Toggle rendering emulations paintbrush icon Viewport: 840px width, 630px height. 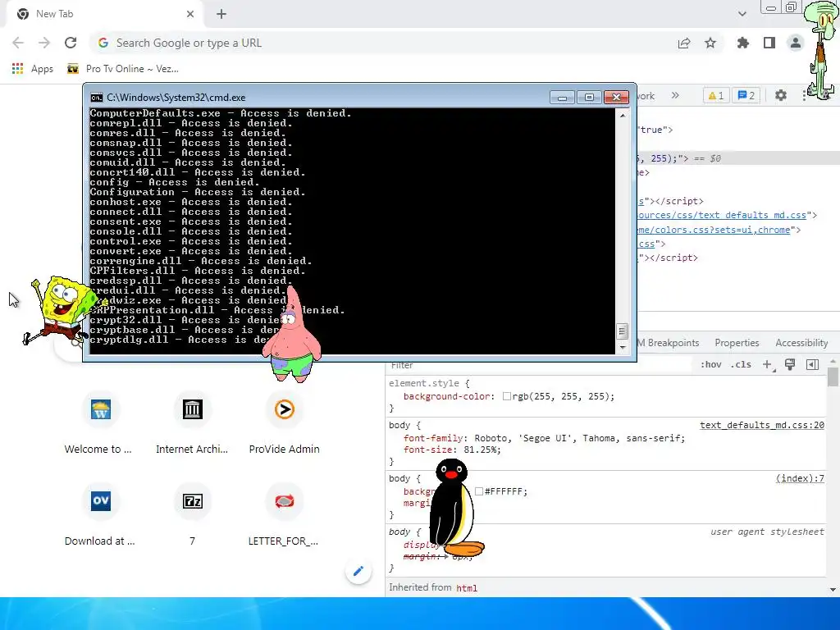click(x=790, y=364)
